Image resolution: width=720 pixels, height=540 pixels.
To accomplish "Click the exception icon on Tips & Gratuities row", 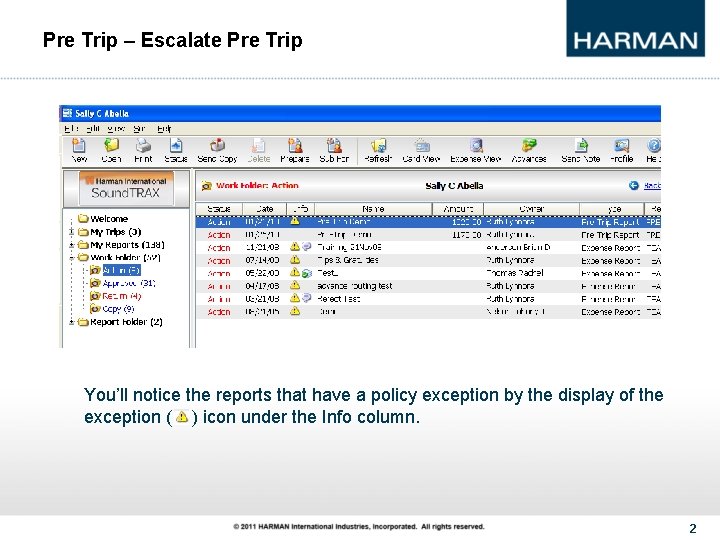I will [x=295, y=260].
